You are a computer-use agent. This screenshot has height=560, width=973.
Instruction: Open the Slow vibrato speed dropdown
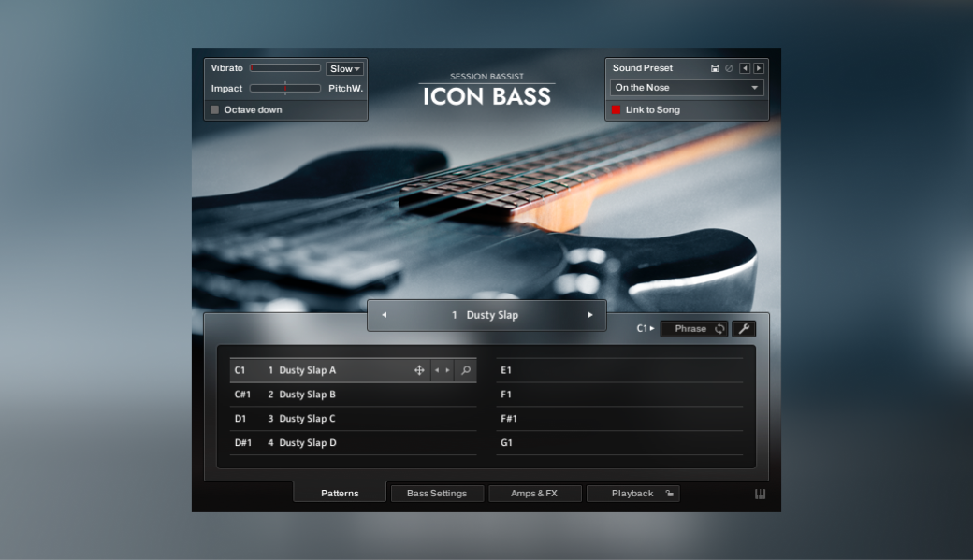point(344,69)
